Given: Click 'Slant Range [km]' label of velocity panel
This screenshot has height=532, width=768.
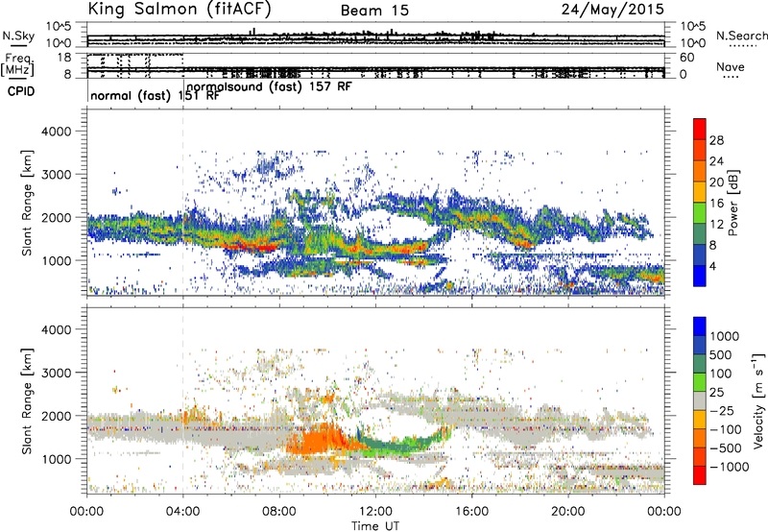Looking at the screenshot, I should coord(27,401).
